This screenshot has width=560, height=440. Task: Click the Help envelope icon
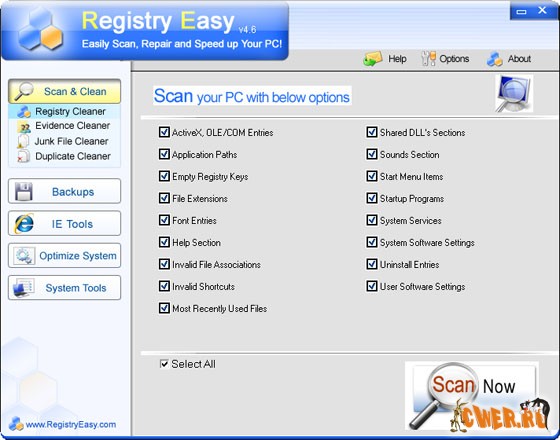[373, 59]
